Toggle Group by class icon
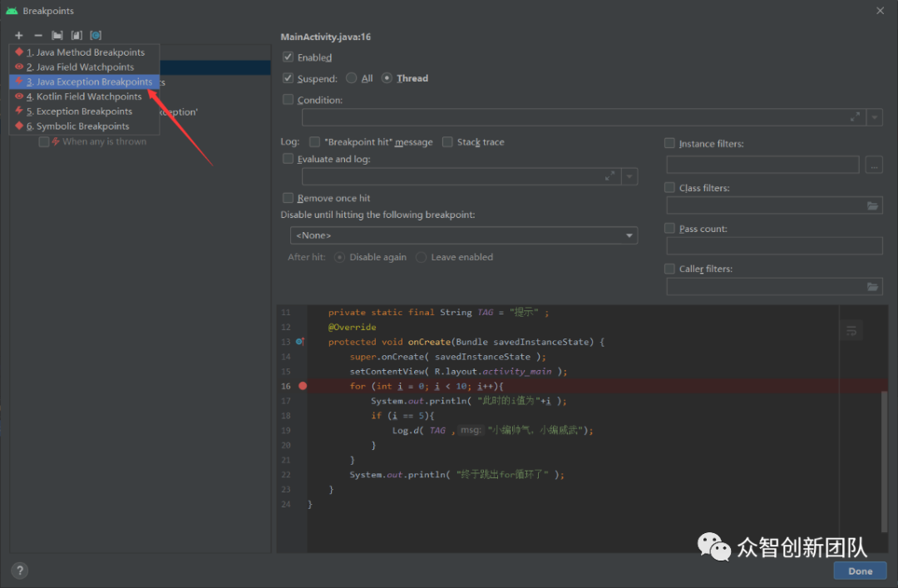The height and width of the screenshot is (588, 898). (96, 36)
